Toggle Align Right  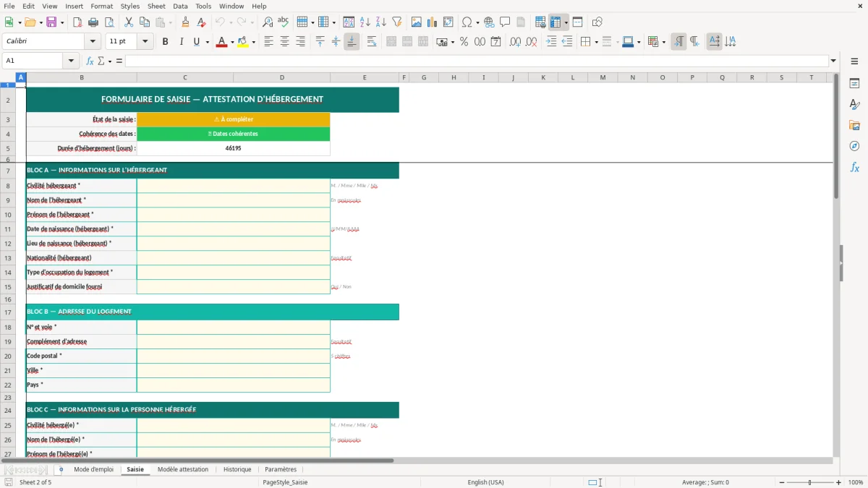[x=300, y=42]
